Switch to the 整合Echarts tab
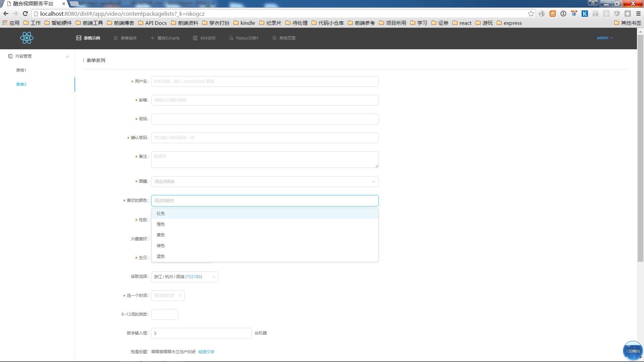Screen dimensions: 644x362 coord(165,38)
